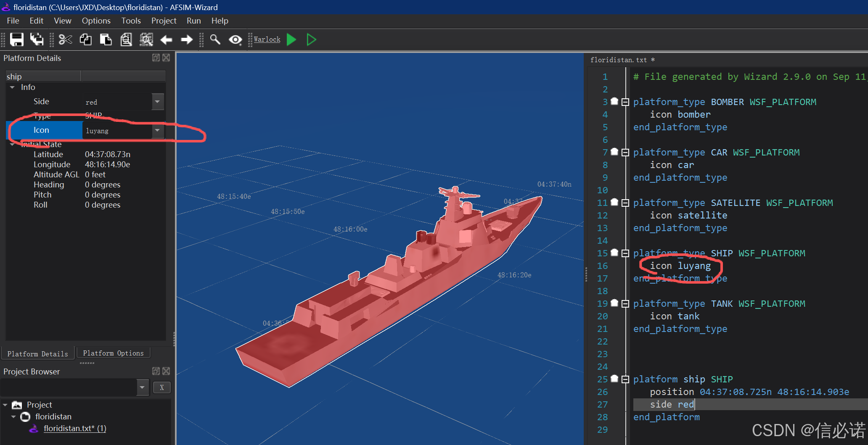Clear filter with the X button
The width and height of the screenshot is (868, 445).
[162, 387]
